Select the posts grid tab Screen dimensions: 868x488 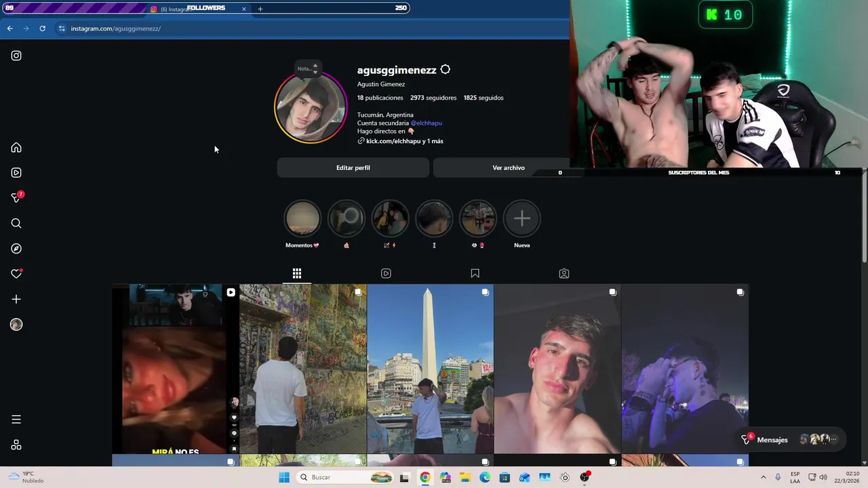coord(297,273)
